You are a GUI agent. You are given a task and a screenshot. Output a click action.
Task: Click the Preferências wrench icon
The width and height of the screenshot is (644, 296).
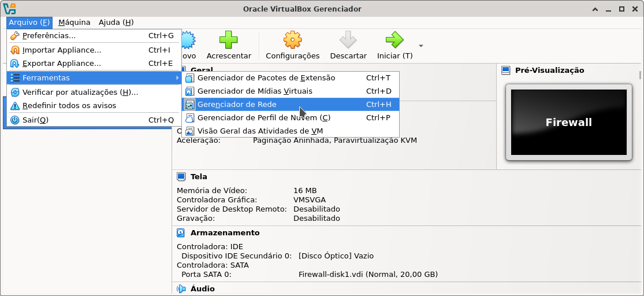coord(15,36)
